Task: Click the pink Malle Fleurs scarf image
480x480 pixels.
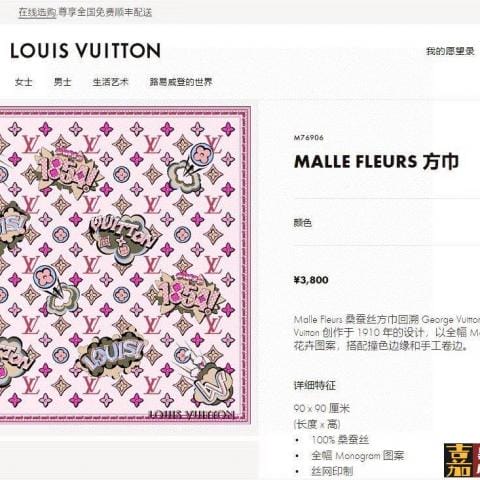Action: (x=125, y=265)
